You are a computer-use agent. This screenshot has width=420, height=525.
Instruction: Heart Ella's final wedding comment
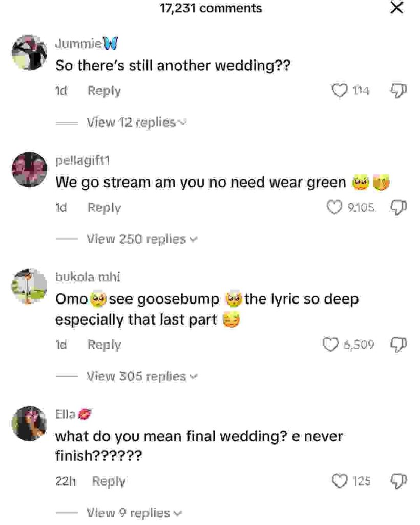tap(340, 481)
